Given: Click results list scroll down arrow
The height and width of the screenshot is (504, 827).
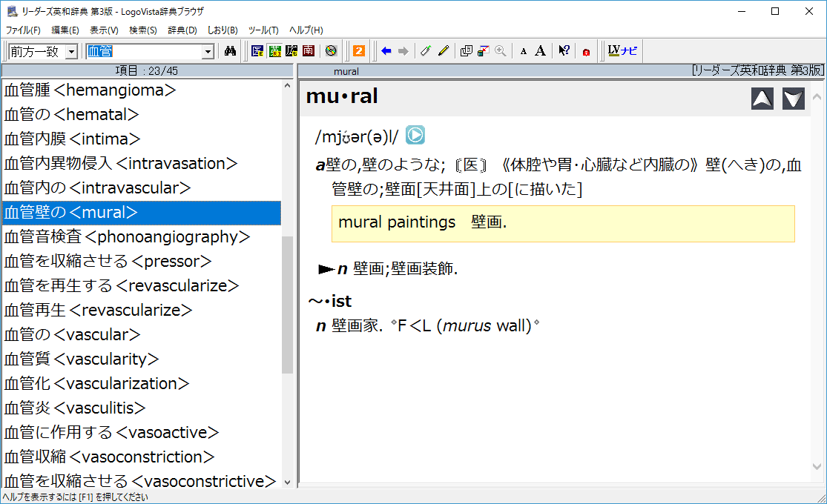Looking at the screenshot, I should pyautogui.click(x=288, y=482).
